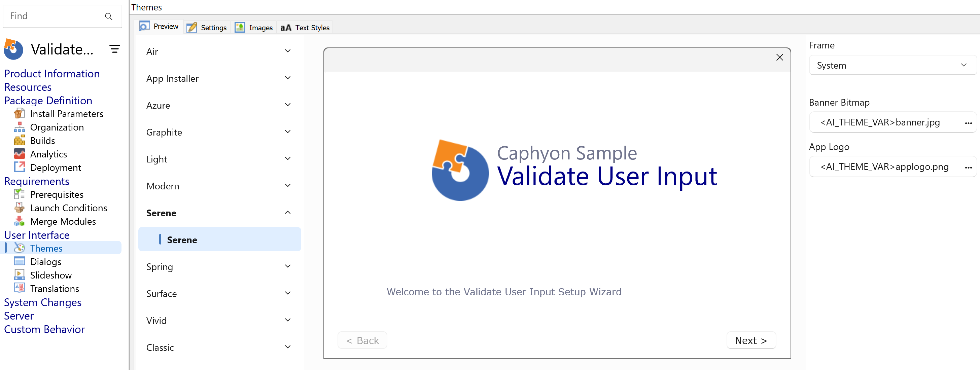Expand the Vivid theme group

pos(288,320)
